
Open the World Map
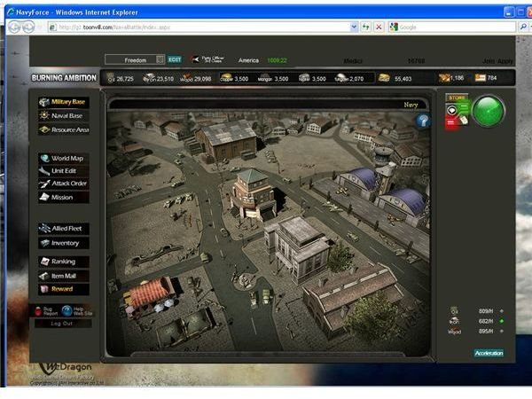64,158
